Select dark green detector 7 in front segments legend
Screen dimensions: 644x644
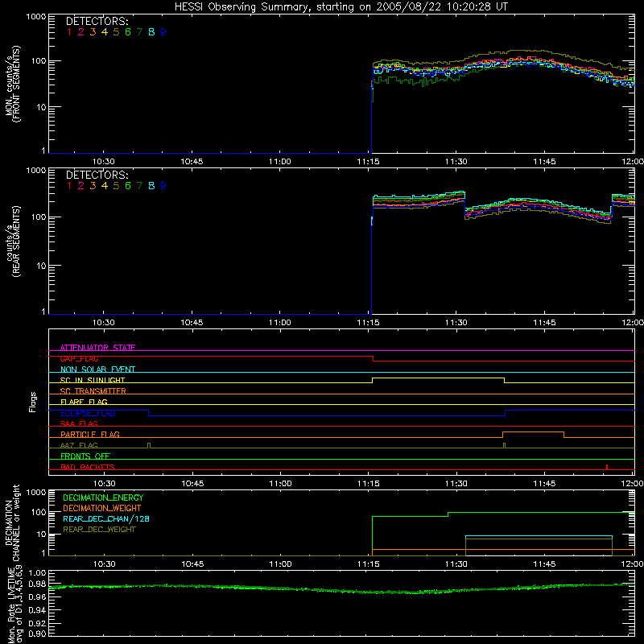click(x=139, y=32)
